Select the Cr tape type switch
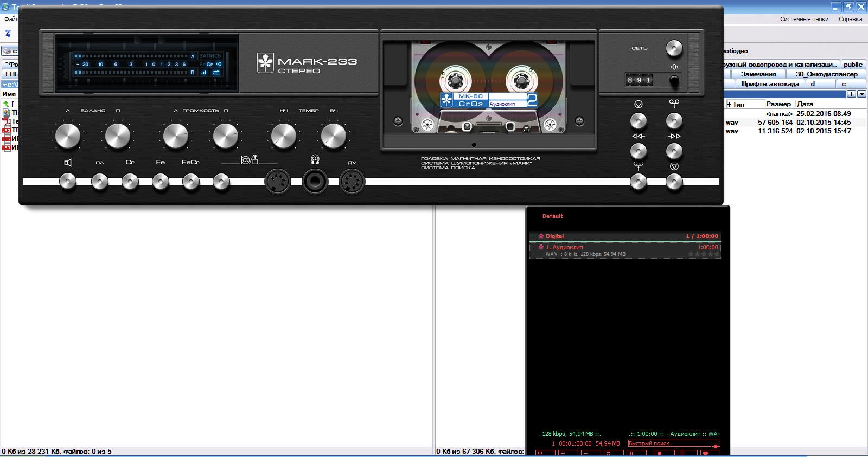This screenshot has width=868, height=457. (130, 182)
